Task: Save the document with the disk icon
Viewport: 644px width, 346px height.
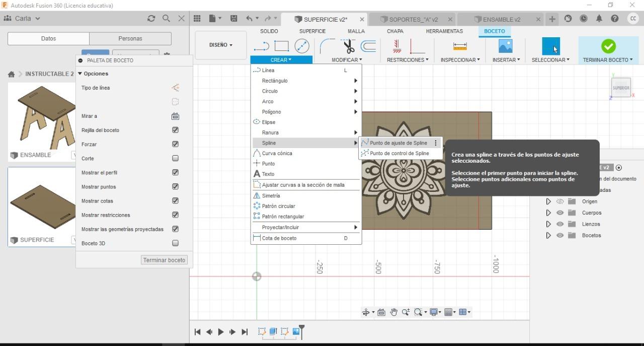Action: pos(233,19)
